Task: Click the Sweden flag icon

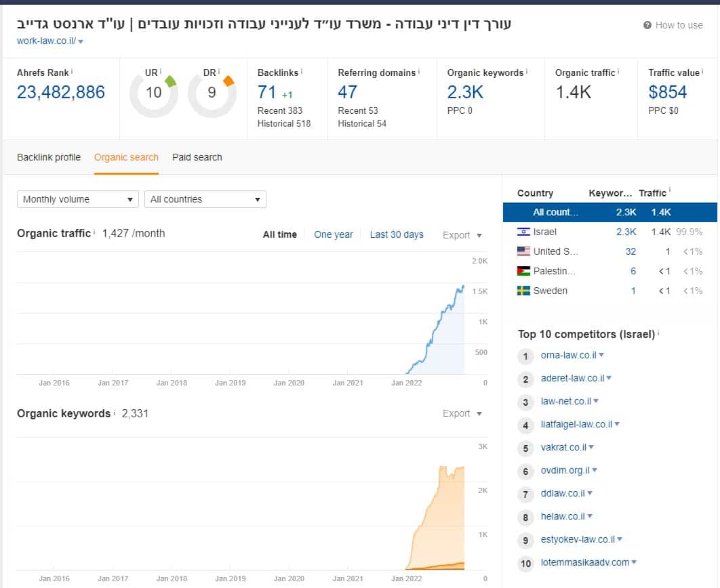Action: click(x=523, y=291)
